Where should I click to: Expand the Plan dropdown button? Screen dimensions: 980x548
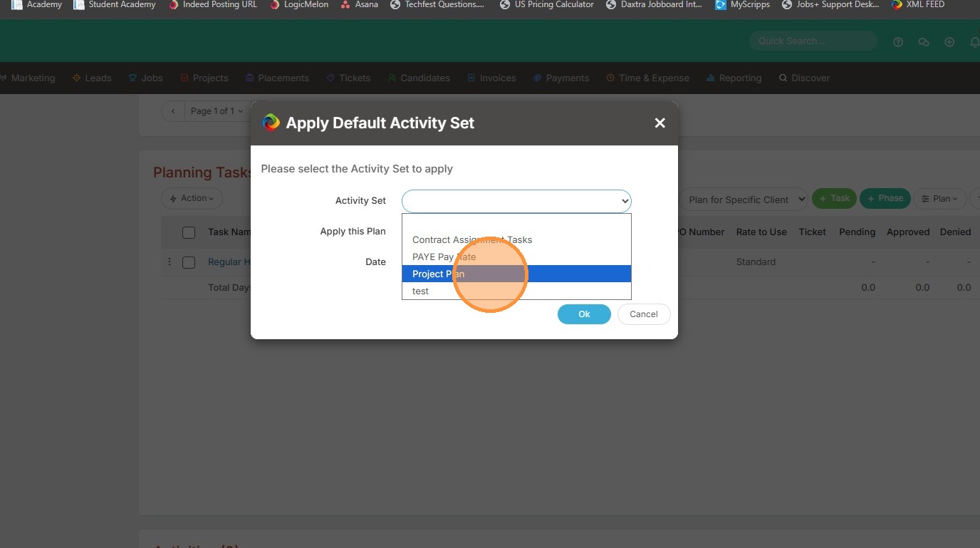(940, 199)
